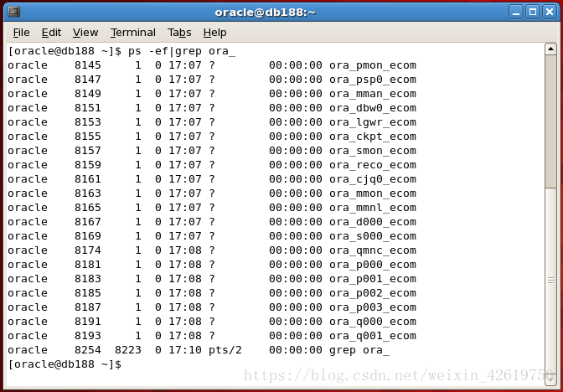Click the text ora_psp0_ecom

coord(373,80)
